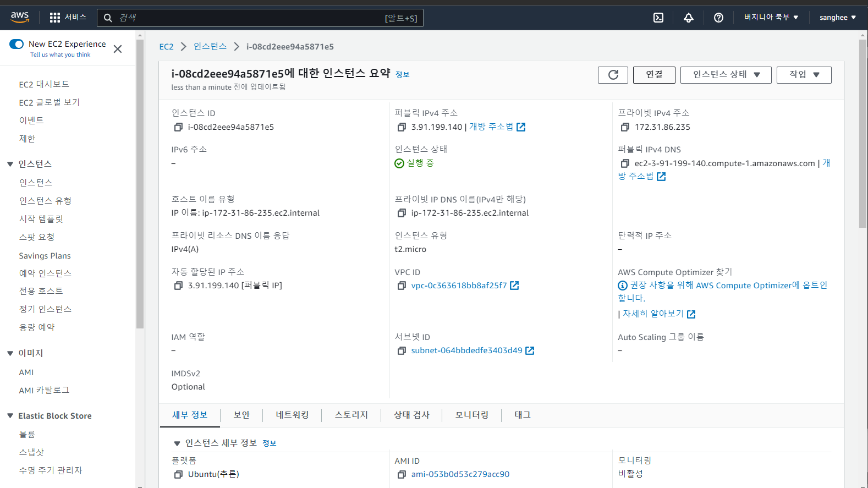868x488 pixels.
Task: Switch to the Storage tab
Action: (351, 415)
